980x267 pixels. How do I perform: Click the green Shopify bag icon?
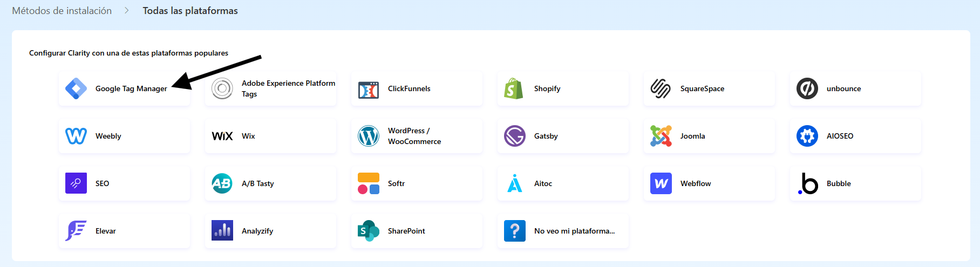(x=514, y=88)
